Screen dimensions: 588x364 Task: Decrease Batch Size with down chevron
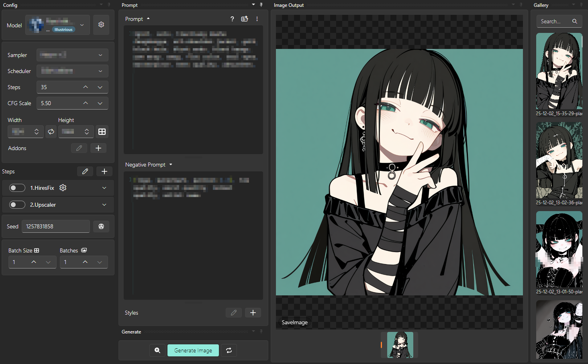pos(48,262)
